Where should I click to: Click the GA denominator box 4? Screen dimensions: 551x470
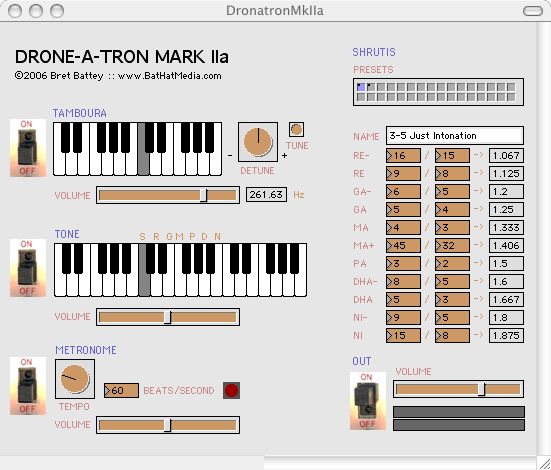[452, 210]
